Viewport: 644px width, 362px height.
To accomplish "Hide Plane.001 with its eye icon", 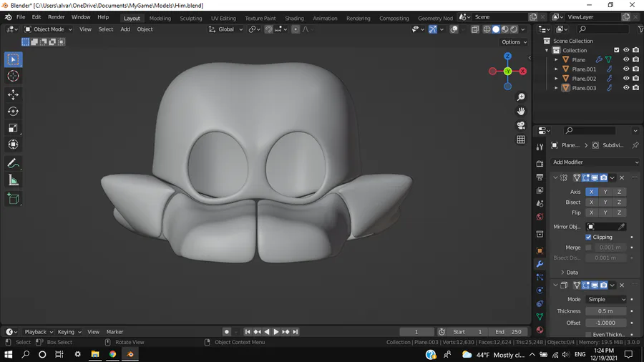I will (626, 69).
